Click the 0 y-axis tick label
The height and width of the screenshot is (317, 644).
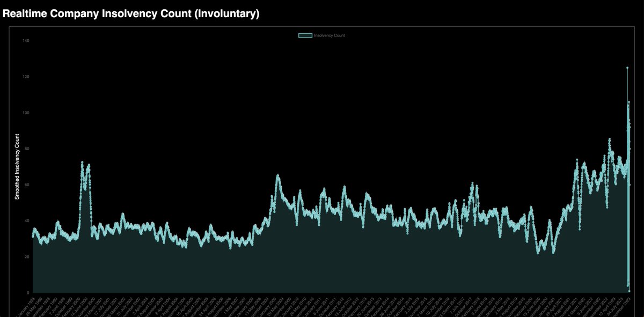point(28,292)
